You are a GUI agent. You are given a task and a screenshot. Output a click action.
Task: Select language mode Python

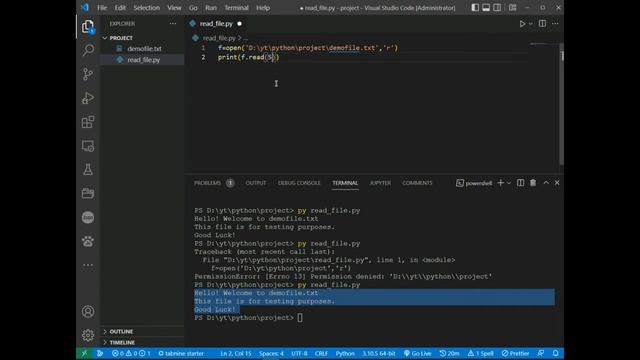(x=345, y=353)
